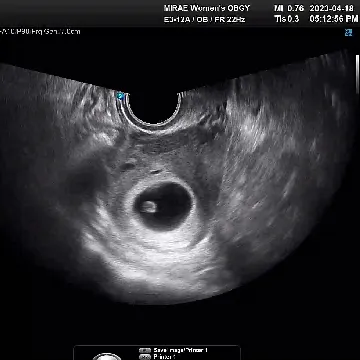Click the probe info 'OB / FR 22Hz' line
Viewport: 360px width, 360px height.
click(x=204, y=19)
